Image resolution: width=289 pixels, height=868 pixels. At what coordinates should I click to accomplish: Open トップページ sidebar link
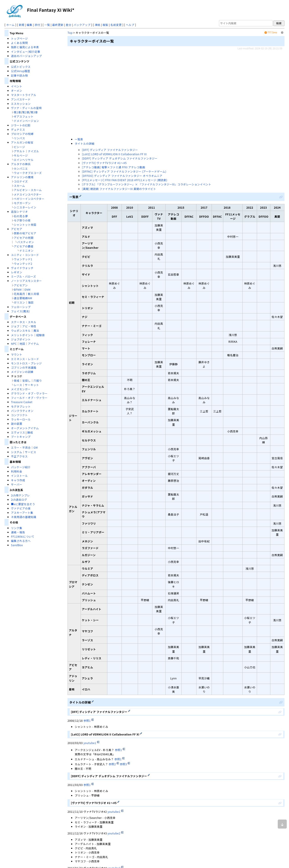19,39
